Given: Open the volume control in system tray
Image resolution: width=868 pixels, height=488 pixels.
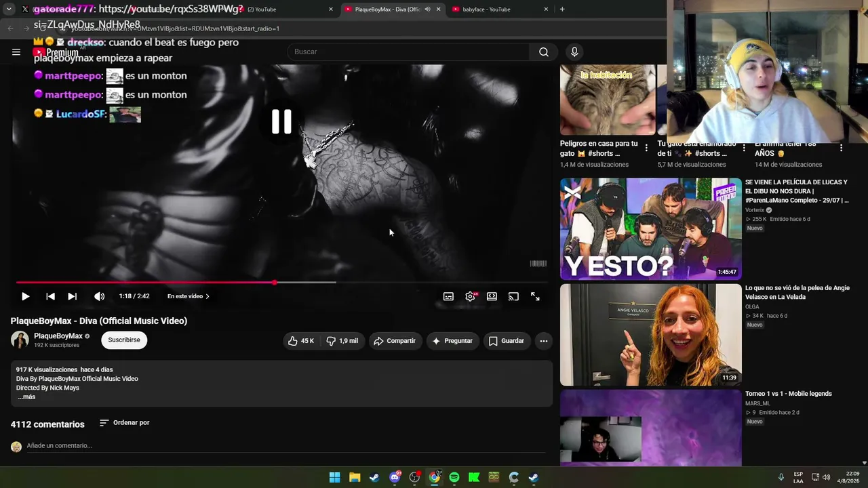Looking at the screenshot, I should [826, 477].
